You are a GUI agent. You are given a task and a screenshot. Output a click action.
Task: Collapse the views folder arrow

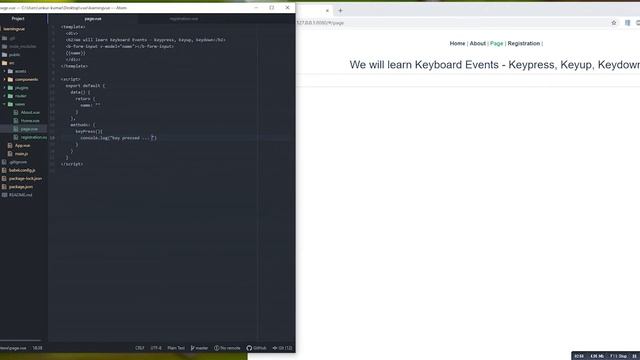(x=4, y=104)
